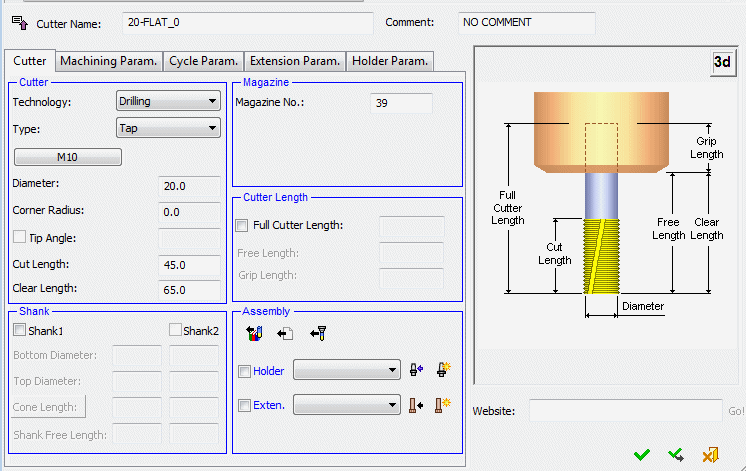This screenshot has width=746, height=471.
Task: Click the new holder icon with star
Action: (444, 371)
